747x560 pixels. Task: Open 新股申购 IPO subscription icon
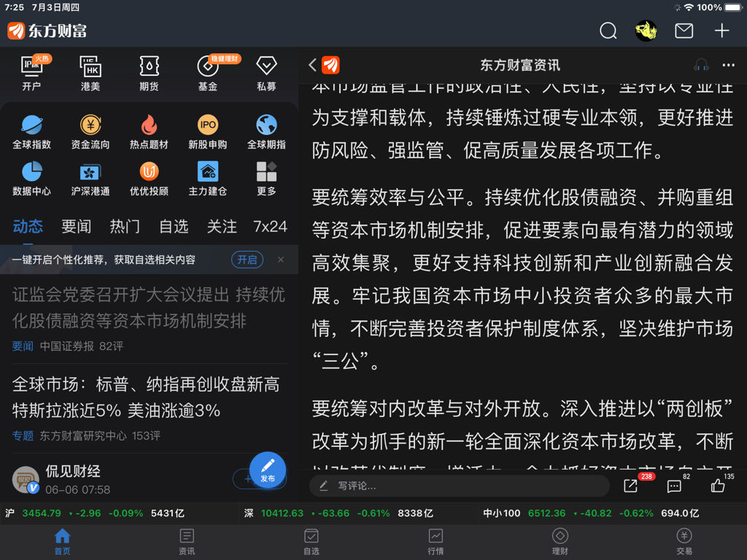[208, 132]
